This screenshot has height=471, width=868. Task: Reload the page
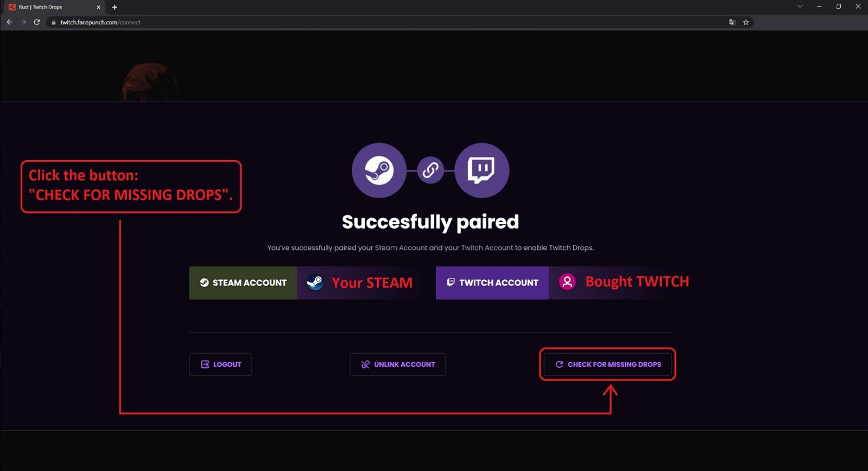click(x=37, y=22)
